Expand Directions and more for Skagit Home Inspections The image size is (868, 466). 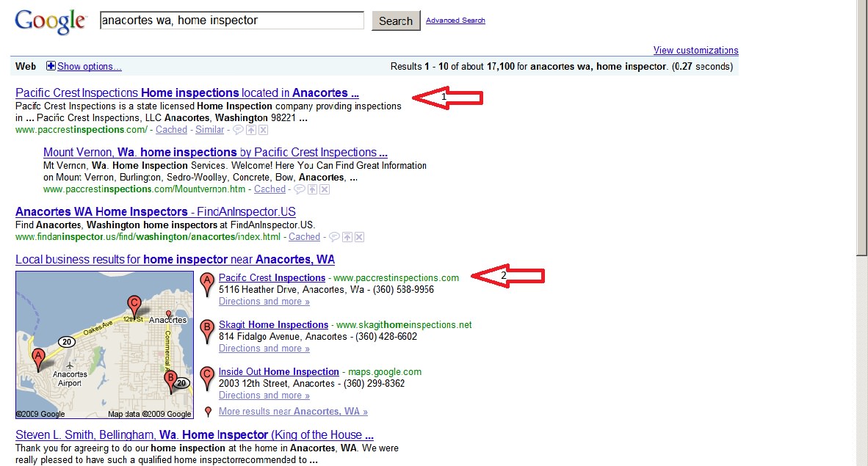tap(264, 349)
